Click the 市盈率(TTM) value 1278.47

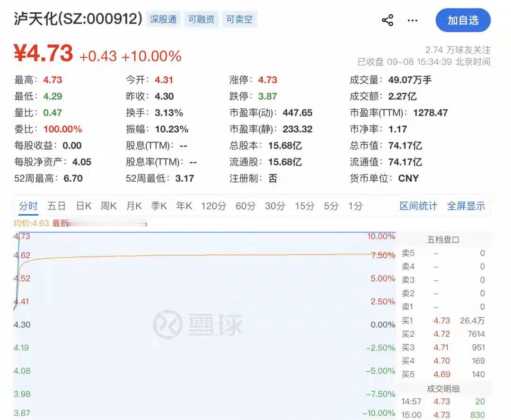(x=431, y=113)
